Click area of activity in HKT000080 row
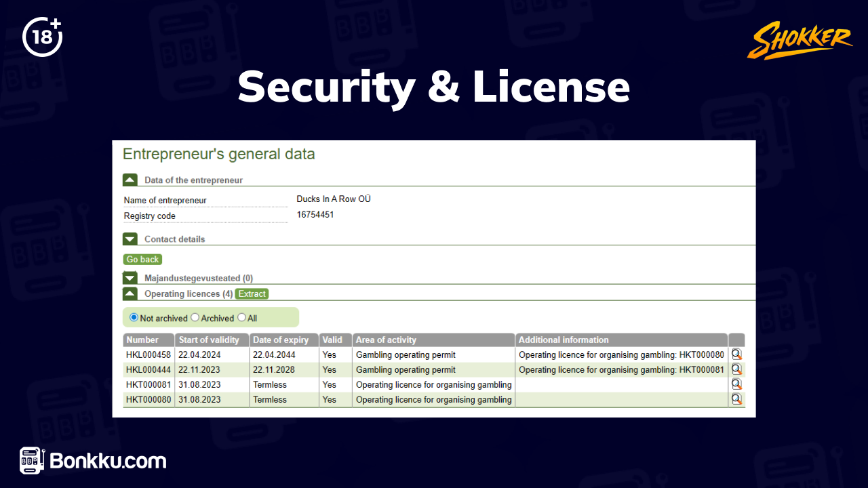Image resolution: width=868 pixels, height=488 pixels. 434,399
